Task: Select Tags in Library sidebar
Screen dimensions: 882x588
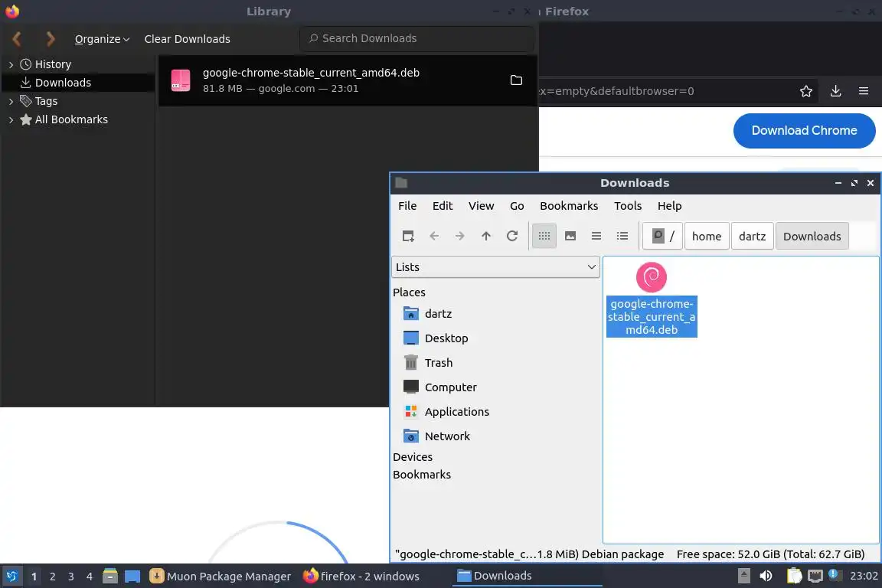Action: pos(46,101)
